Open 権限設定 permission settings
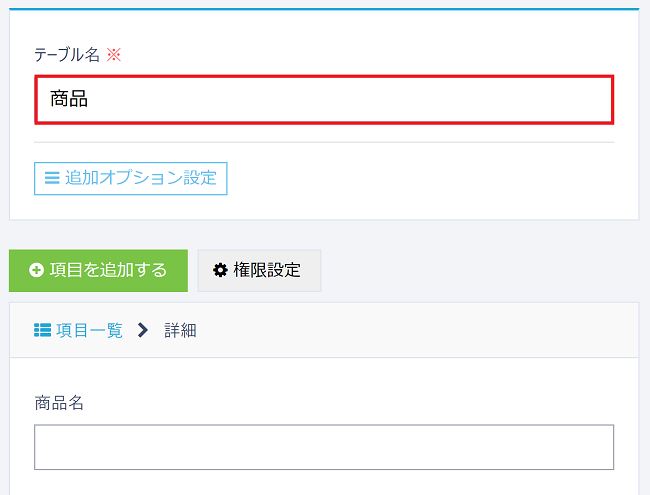The height and width of the screenshot is (495, 650). 259,271
